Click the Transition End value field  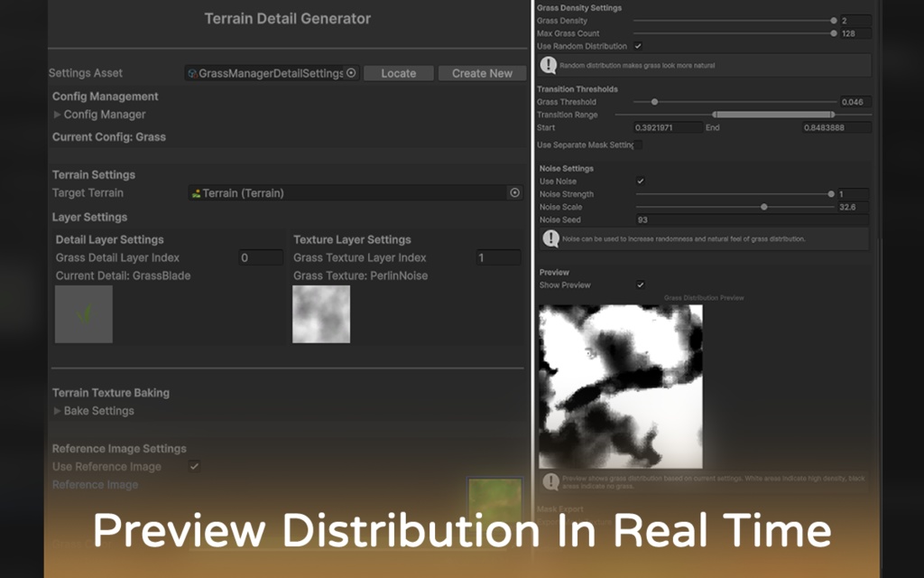[836, 127]
